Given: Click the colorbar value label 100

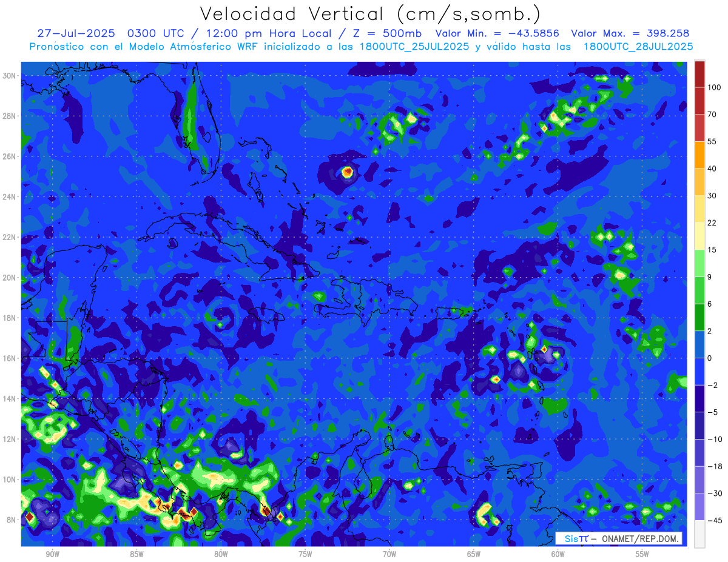Looking at the screenshot, I should click(714, 87).
